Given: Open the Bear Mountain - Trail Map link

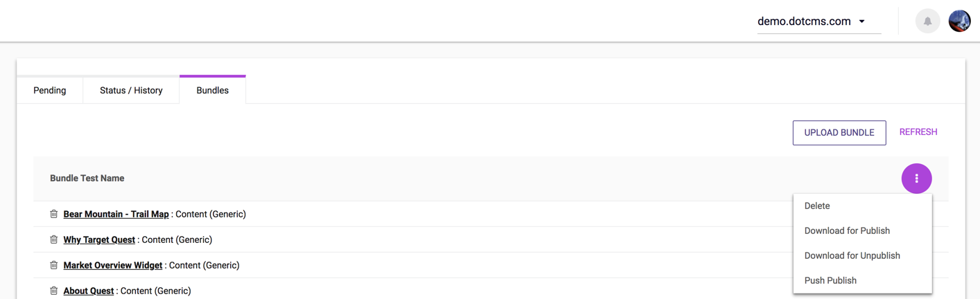Looking at the screenshot, I should tap(116, 214).
